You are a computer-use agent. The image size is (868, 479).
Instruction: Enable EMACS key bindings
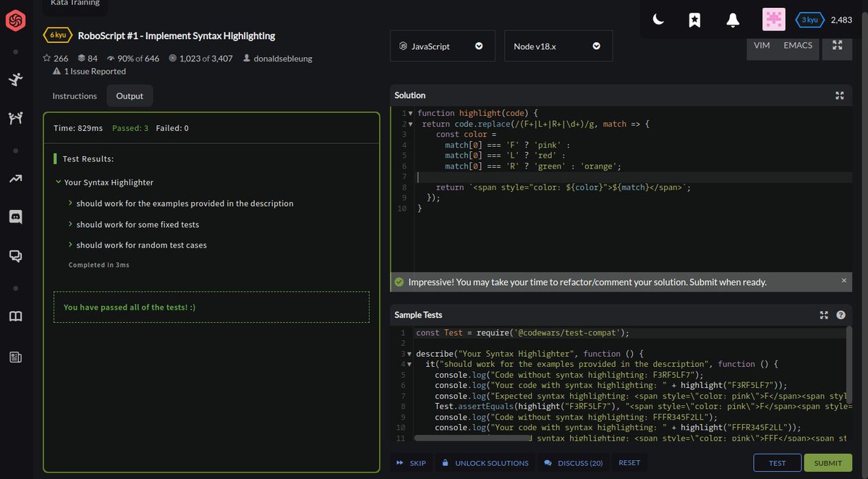tap(798, 45)
